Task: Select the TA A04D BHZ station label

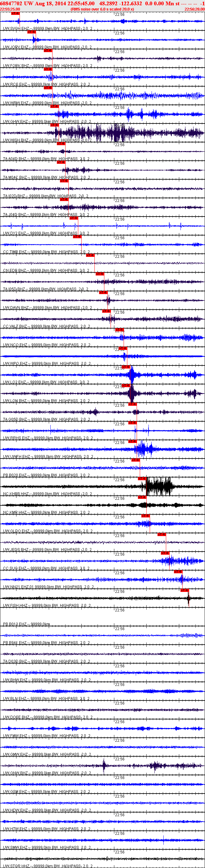Action: point(46,159)
